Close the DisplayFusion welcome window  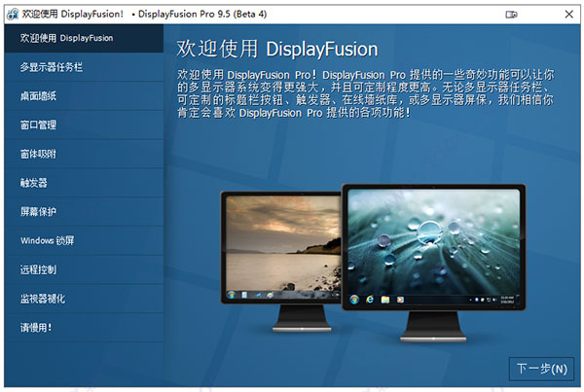tap(568, 15)
